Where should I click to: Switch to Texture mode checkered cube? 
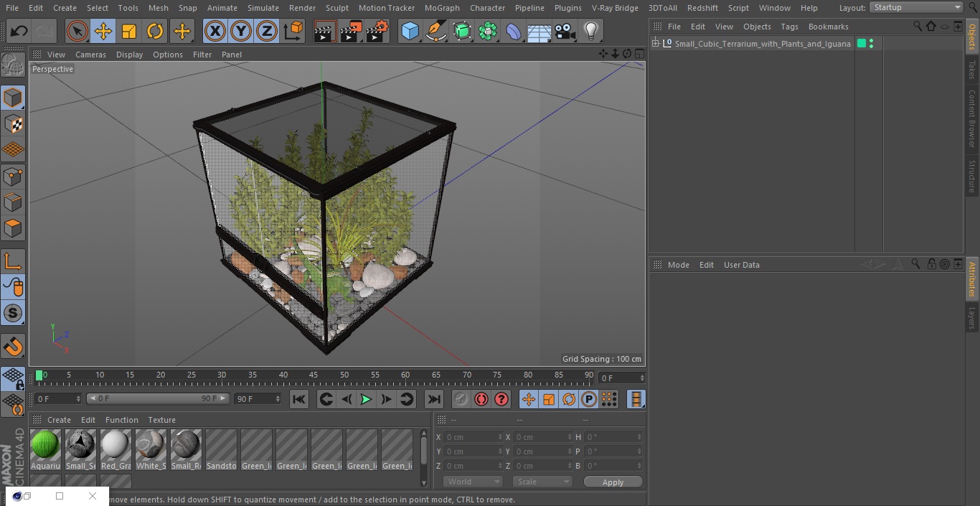click(13, 124)
